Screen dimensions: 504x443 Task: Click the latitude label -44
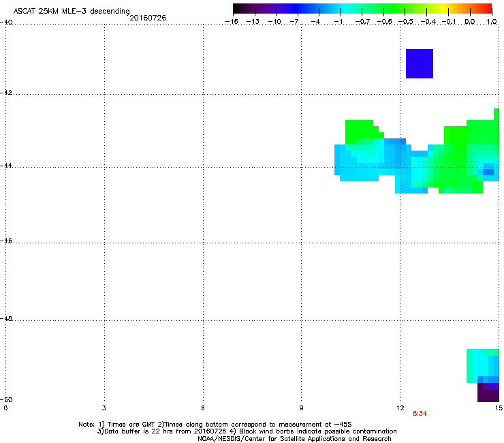6,166
